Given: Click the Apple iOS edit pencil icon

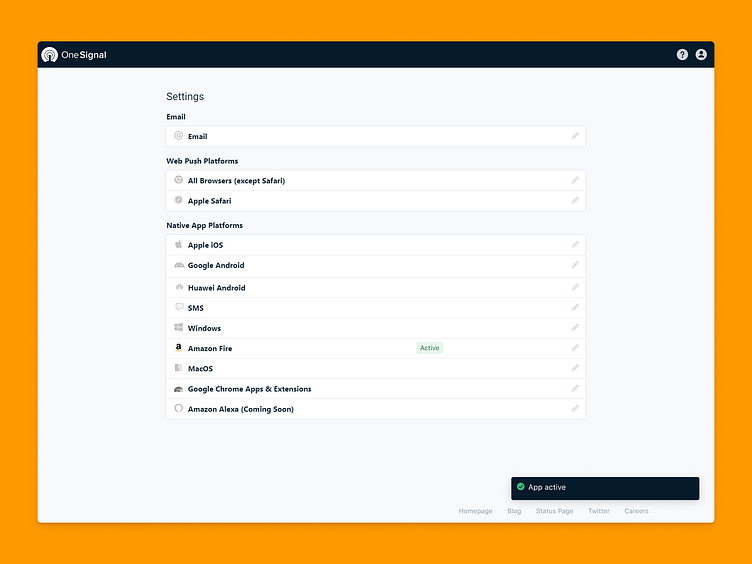Looking at the screenshot, I should pyautogui.click(x=575, y=245).
